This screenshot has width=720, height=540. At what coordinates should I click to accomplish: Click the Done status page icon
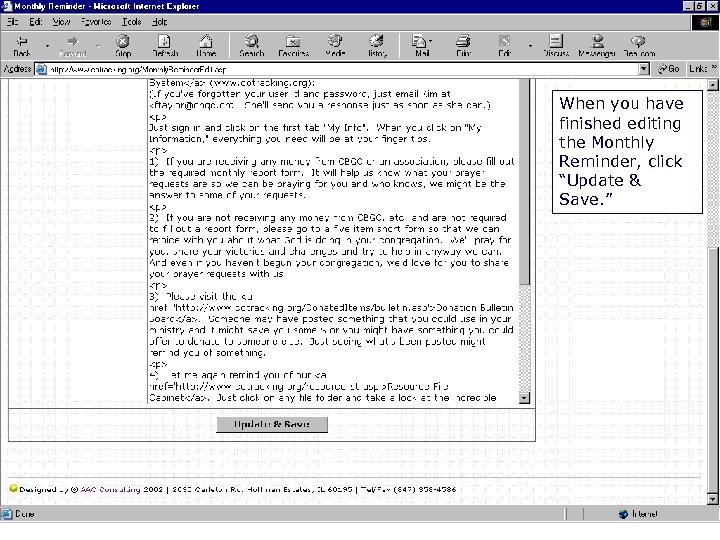coord(7,513)
